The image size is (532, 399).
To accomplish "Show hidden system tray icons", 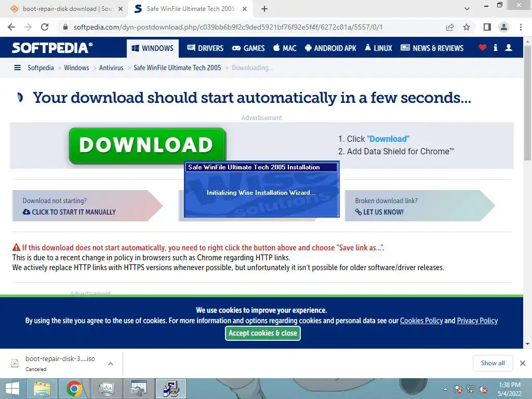I will tap(445, 389).
